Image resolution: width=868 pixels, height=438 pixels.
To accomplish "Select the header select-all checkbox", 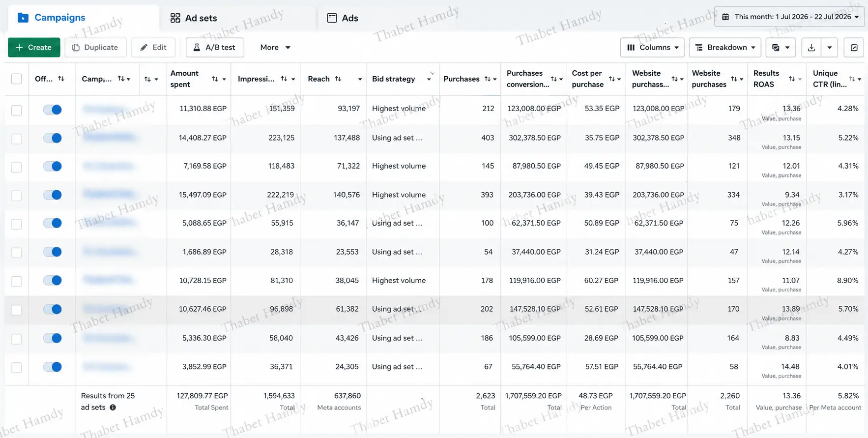I will tap(17, 79).
